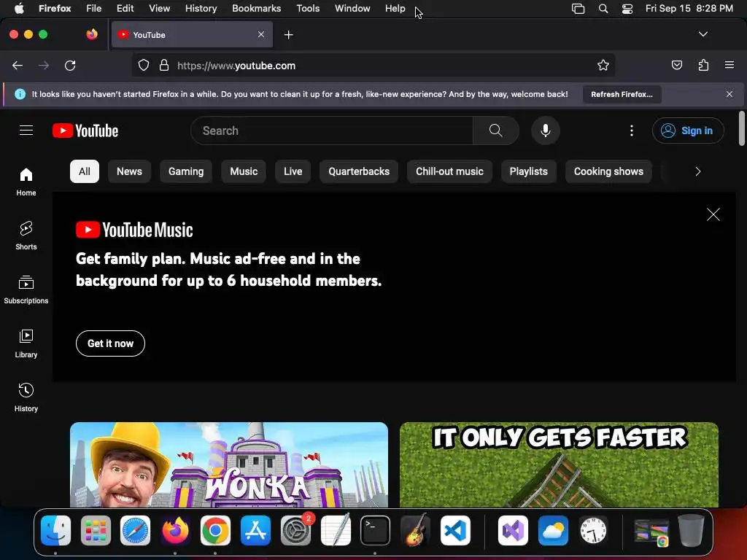Close the YouTube tab
This screenshot has height=560, width=747.
261,34
